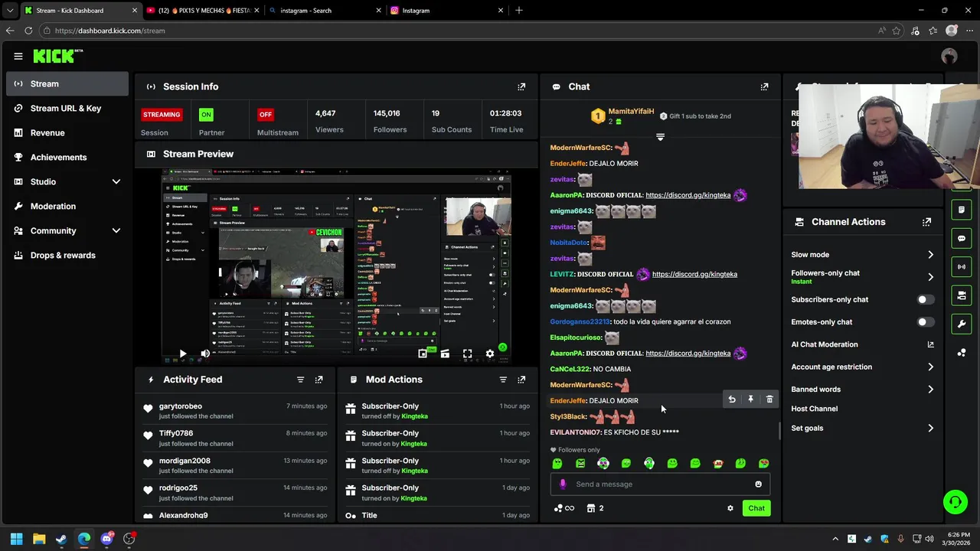Click the green Chat send button
Screen dimensions: 980x551
pos(756,508)
